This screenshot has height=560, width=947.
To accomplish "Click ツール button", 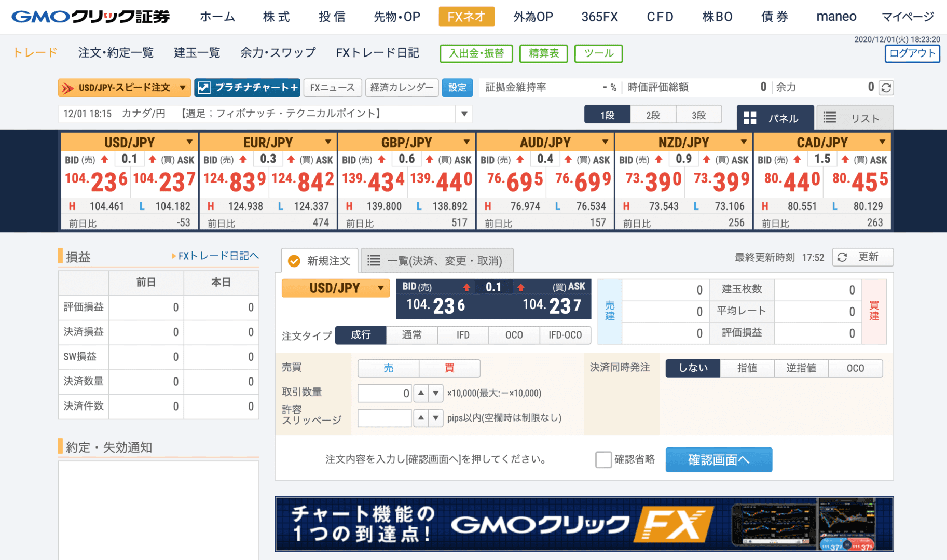I will (599, 53).
